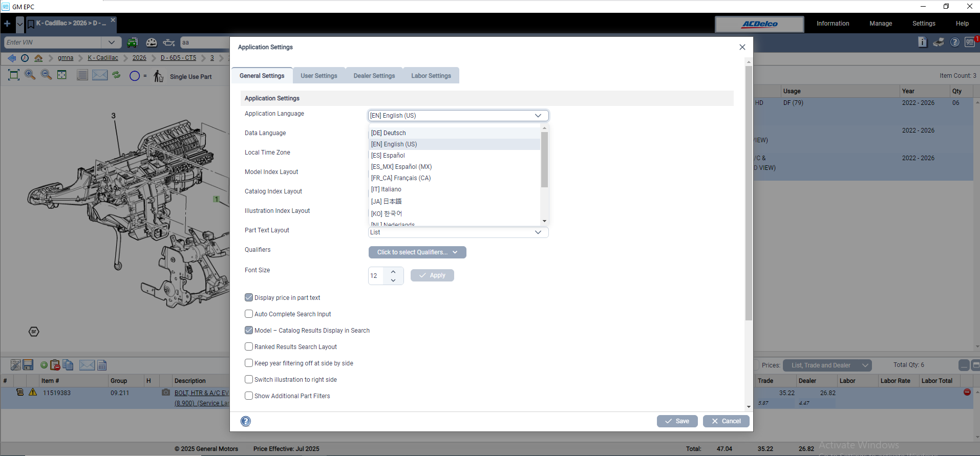This screenshot has height=456, width=980.
Task: Select [ES_MX] Español (MX) language option
Action: (x=454, y=167)
